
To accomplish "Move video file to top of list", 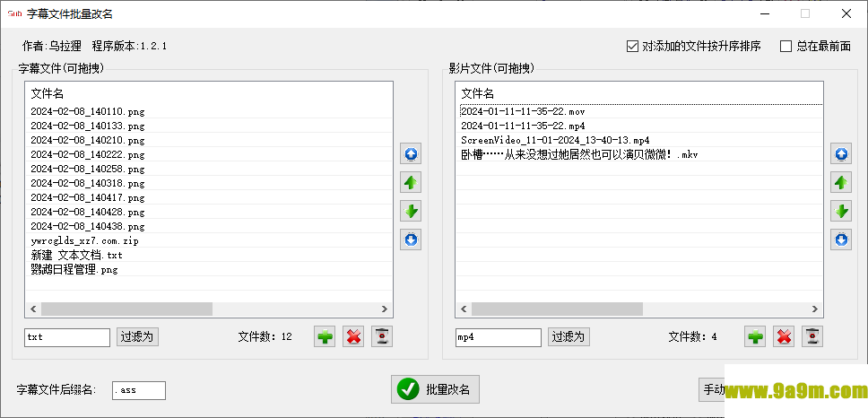I will [841, 154].
